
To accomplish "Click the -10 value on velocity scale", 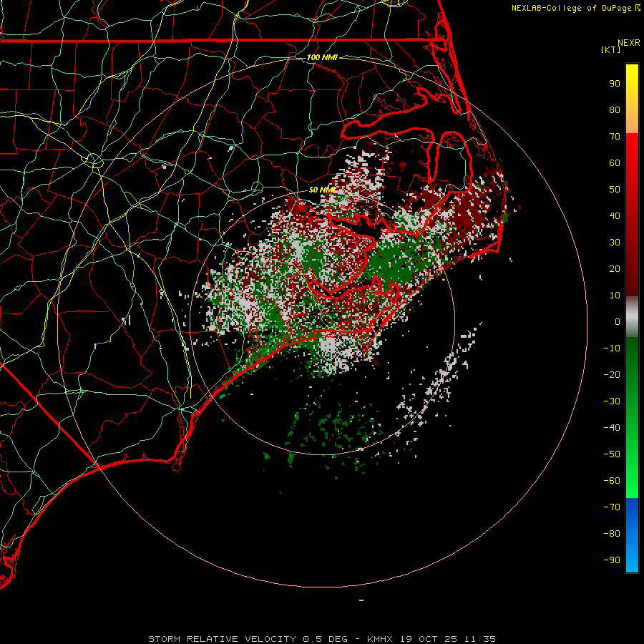I will (x=612, y=348).
